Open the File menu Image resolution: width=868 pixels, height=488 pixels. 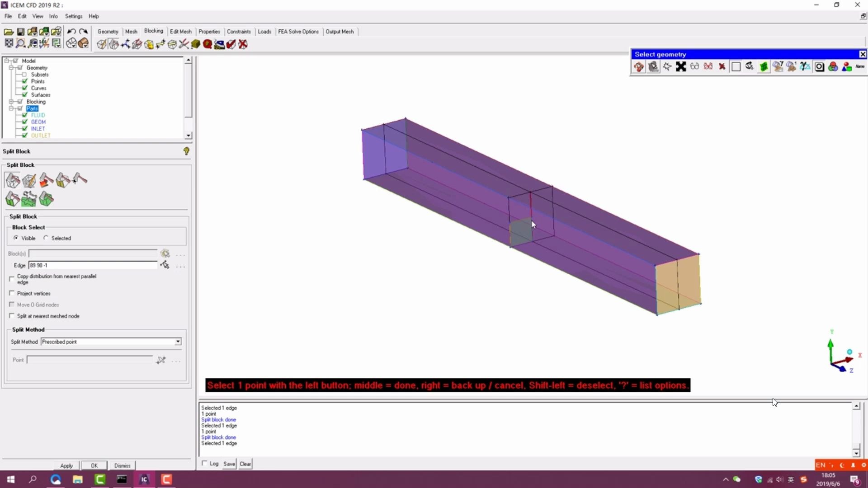[8, 16]
